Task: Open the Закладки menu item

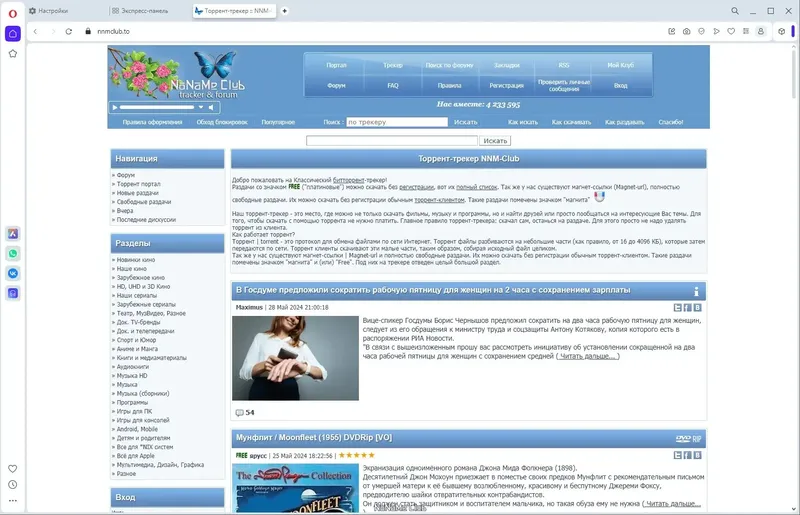Action: pyautogui.click(x=507, y=65)
